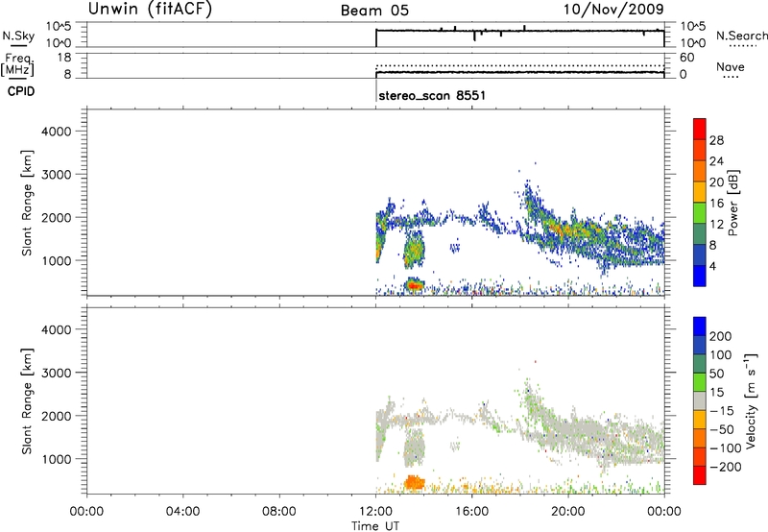768x532 pixels.
Task: Click the red-orange power echo near 13:30
Action: click(415, 285)
